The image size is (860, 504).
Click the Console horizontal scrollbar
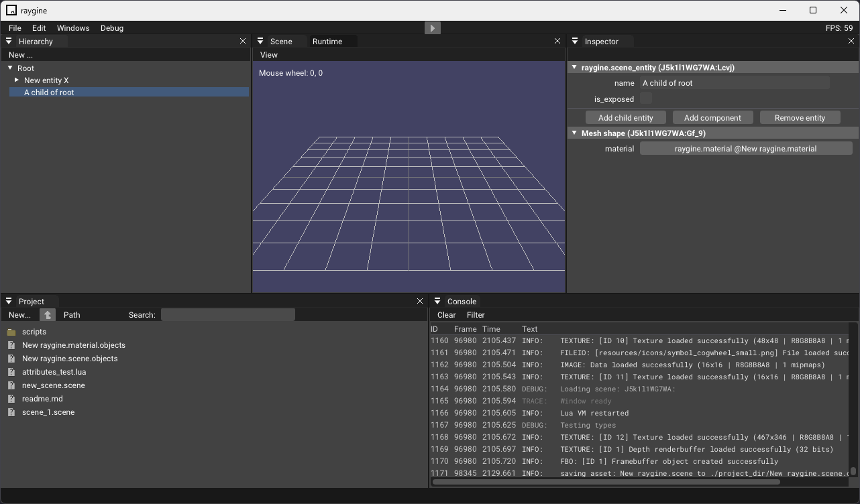tap(606, 481)
